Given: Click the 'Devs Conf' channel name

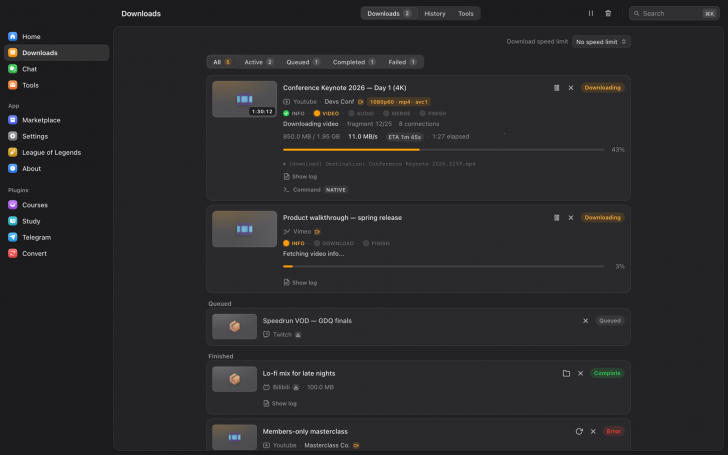Looking at the screenshot, I should (x=339, y=102).
